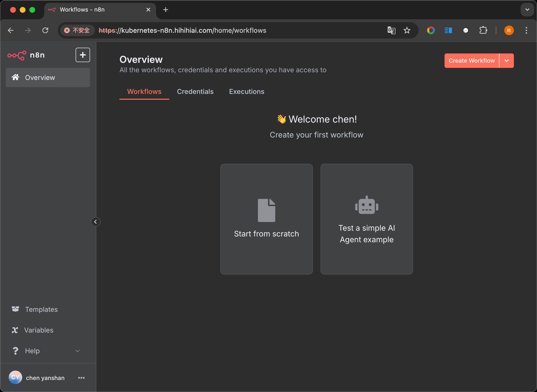Open the tab search dropdown
Viewport: 537px width, 392px height.
point(527,10)
